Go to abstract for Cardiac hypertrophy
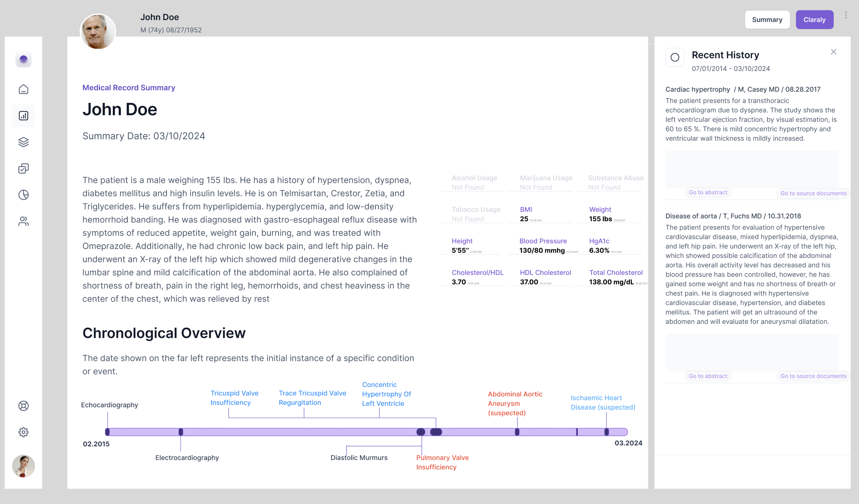 coord(708,193)
